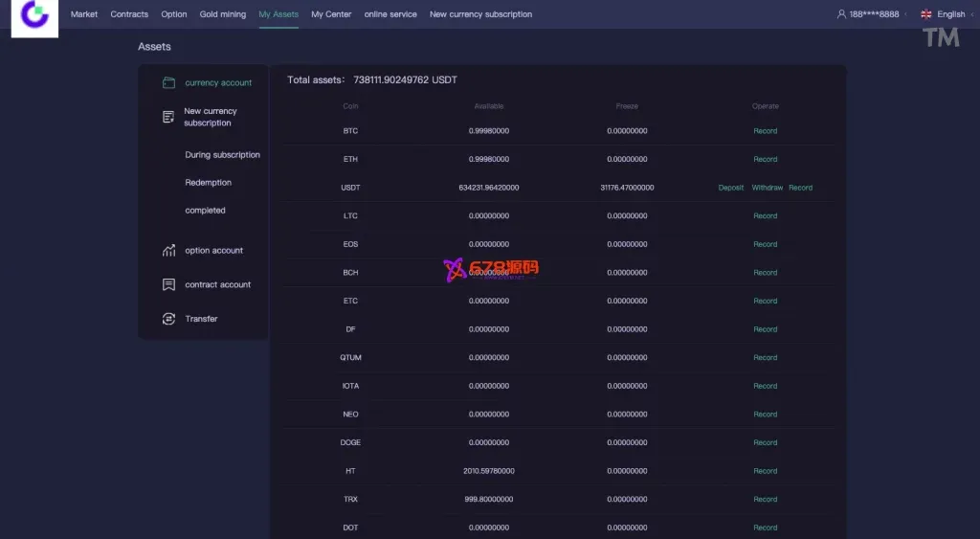Click the contract account icon
Viewport: 980px width, 539px height.
point(168,285)
